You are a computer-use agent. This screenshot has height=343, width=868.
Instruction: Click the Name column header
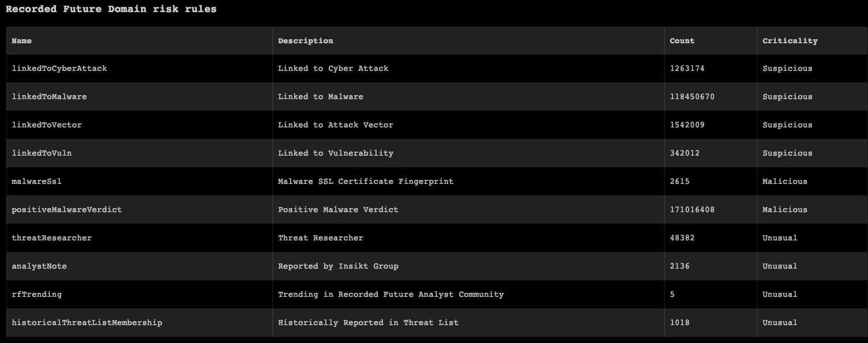(22, 41)
